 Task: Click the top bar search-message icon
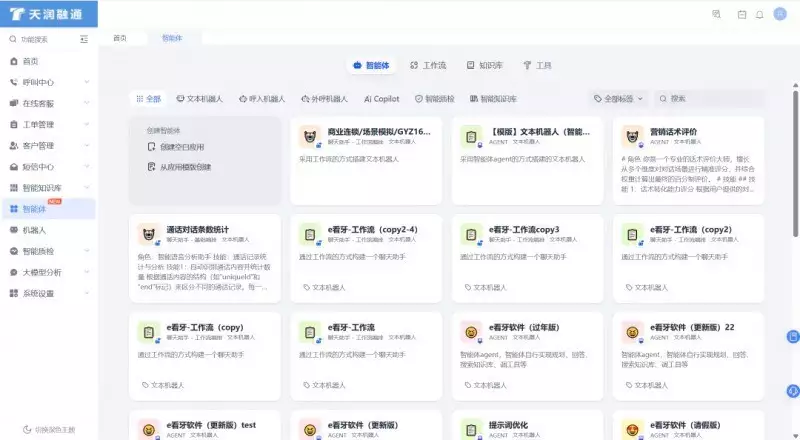tap(716, 14)
